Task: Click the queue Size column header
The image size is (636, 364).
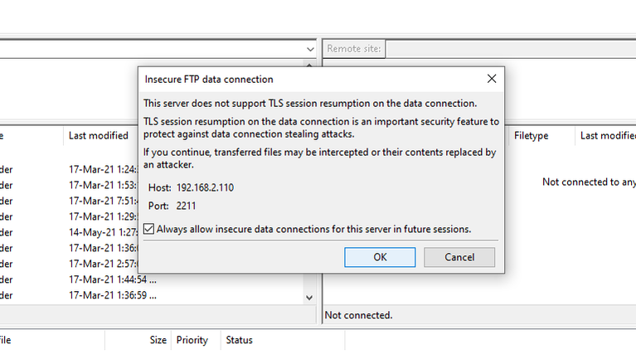Action: pyautogui.click(x=158, y=340)
